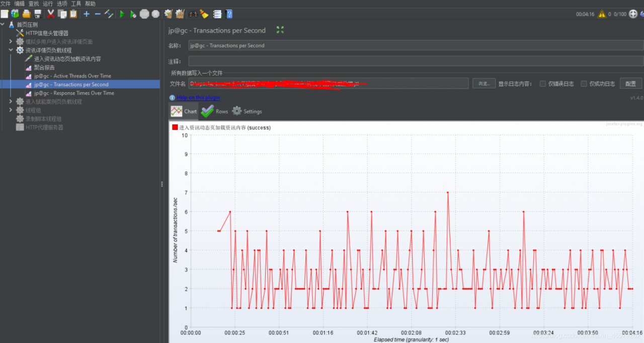Expand the 线程组 tree node
Image resolution: width=644 pixels, height=343 pixels.
(x=11, y=110)
